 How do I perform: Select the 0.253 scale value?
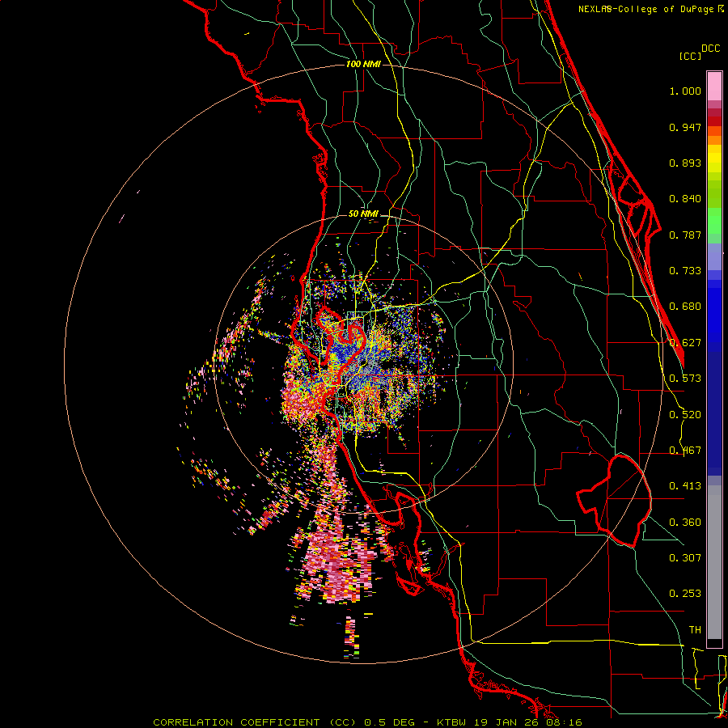tap(685, 594)
